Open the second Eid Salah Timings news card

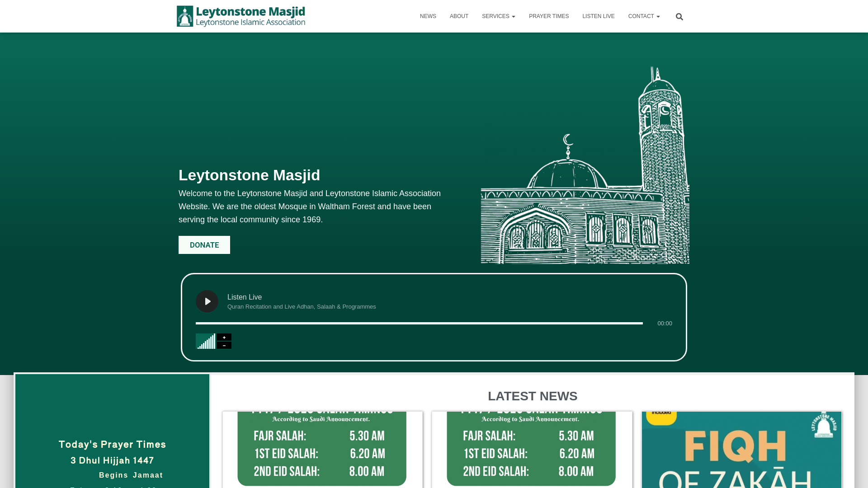click(x=532, y=450)
